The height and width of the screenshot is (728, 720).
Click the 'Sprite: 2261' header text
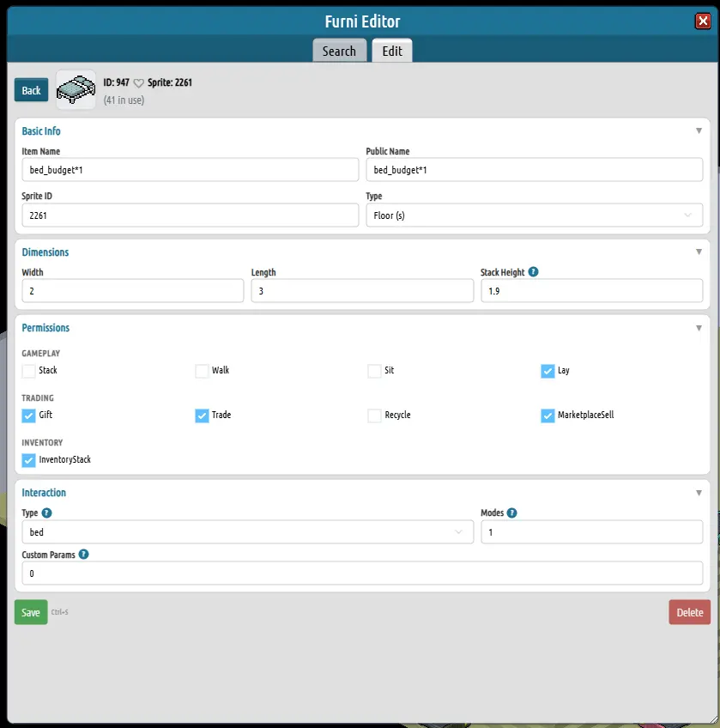coord(169,82)
